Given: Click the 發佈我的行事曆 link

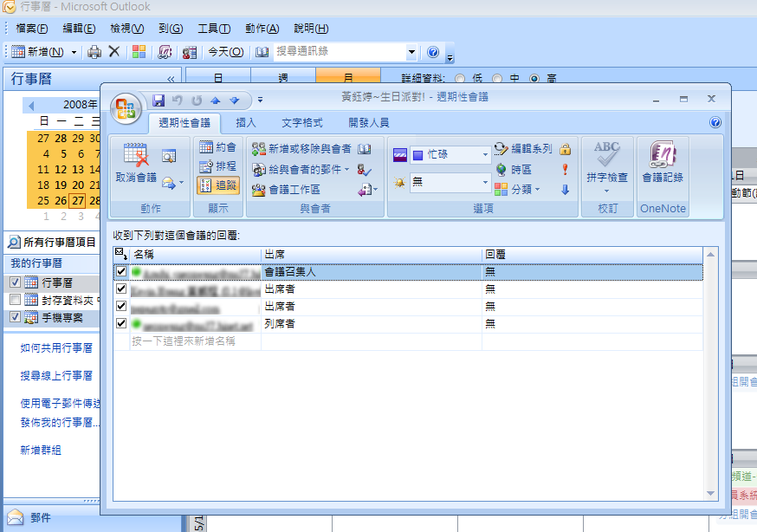Looking at the screenshot, I should click(x=60, y=423).
